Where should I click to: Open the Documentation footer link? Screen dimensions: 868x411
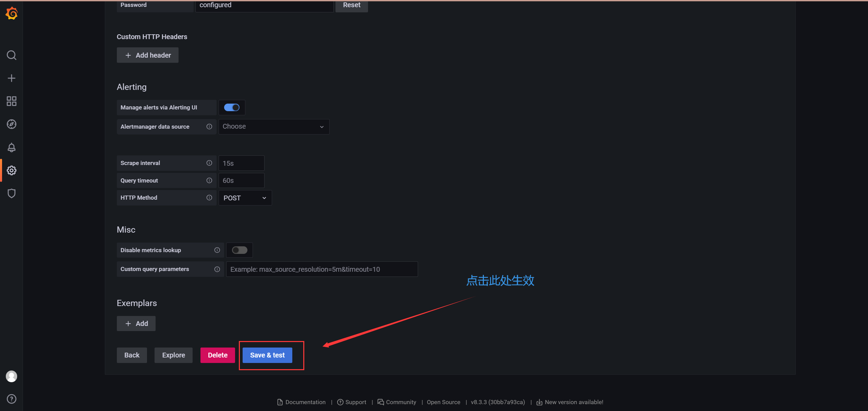305,402
